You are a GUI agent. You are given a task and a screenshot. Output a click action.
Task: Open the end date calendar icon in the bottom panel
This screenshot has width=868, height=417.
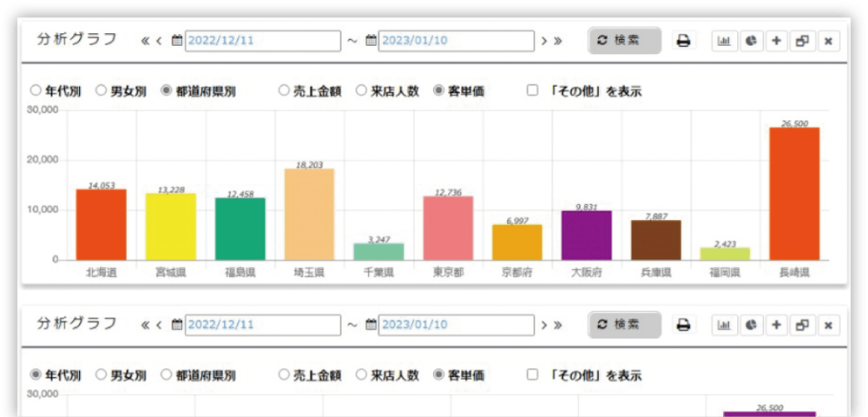click(x=371, y=325)
